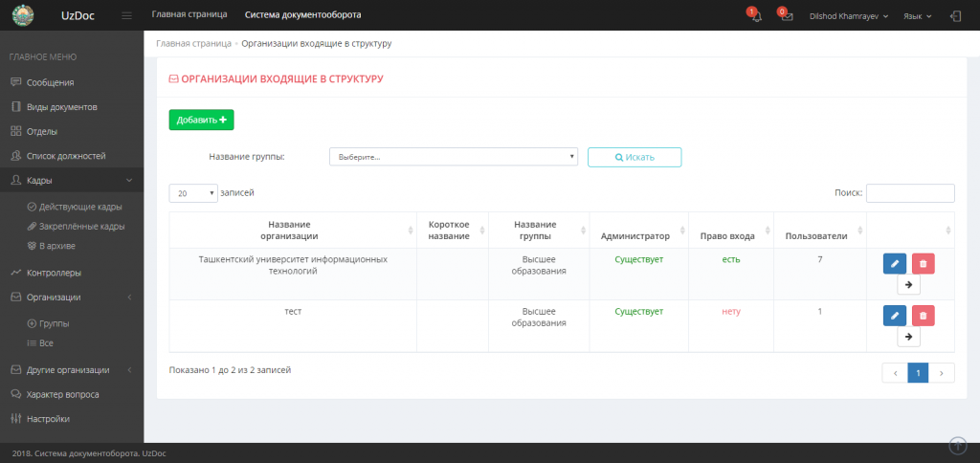The height and width of the screenshot is (463, 980).
Task: Open the 'Название группы' dropdown
Action: click(453, 157)
